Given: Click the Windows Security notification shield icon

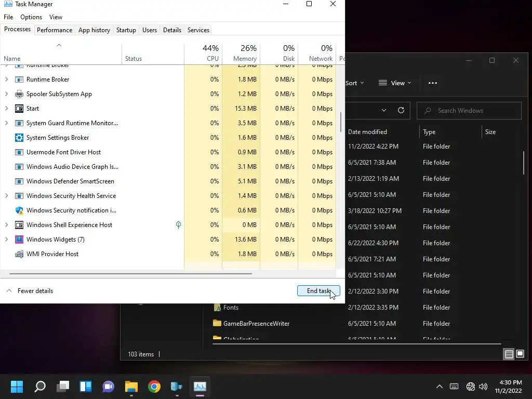Looking at the screenshot, I should coord(19,210).
